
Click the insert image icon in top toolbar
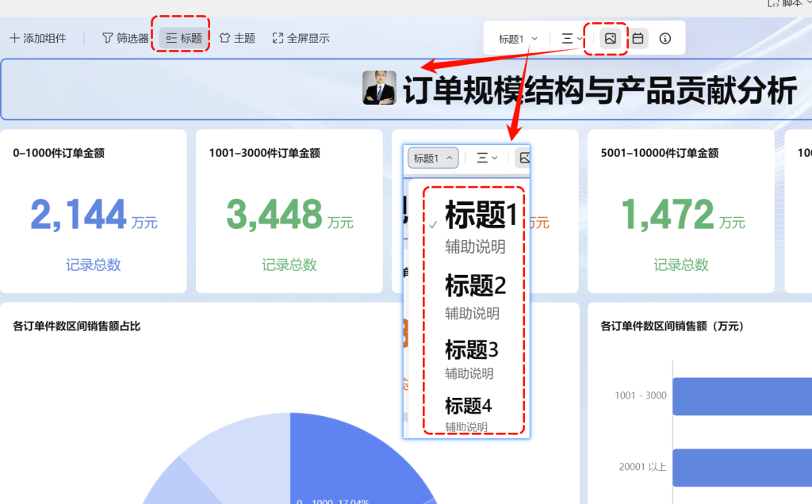[611, 38]
